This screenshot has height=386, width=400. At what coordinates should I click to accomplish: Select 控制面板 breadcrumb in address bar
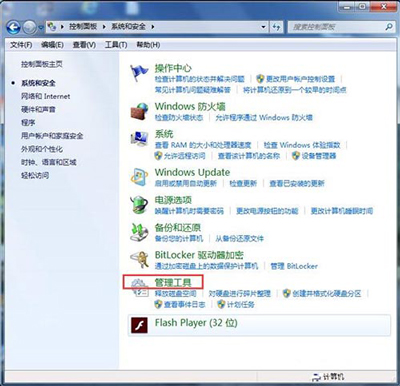coord(83,26)
